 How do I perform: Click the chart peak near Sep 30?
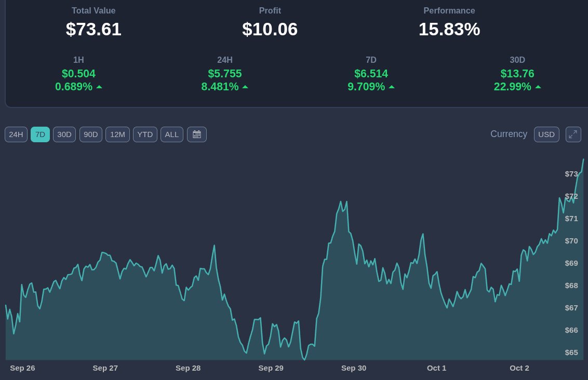point(341,202)
